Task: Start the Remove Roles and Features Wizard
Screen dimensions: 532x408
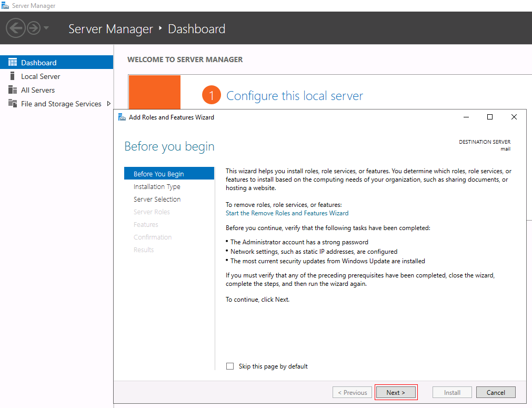Action: point(287,213)
